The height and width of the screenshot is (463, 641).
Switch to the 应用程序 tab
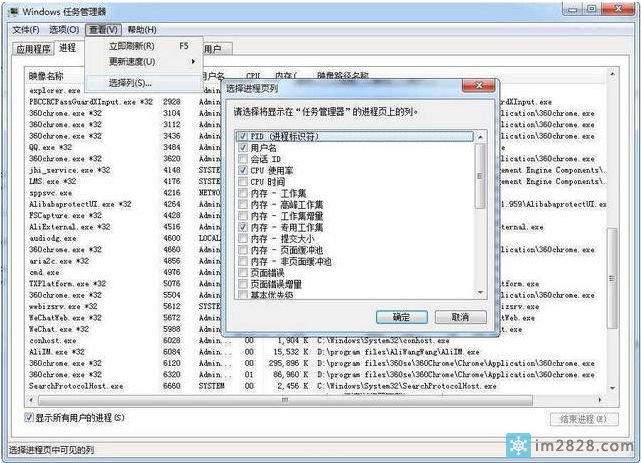[x=33, y=48]
